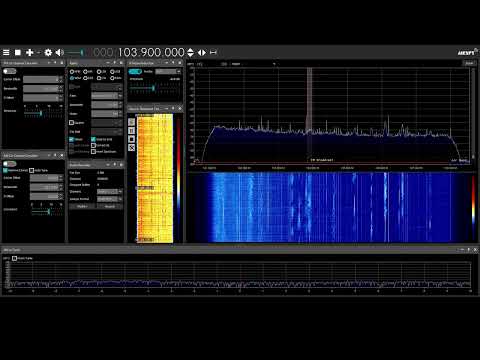The width and height of the screenshot is (480, 360).
Task: Click the up/down tuning arrows beside frequency
Action: [x=190, y=52]
